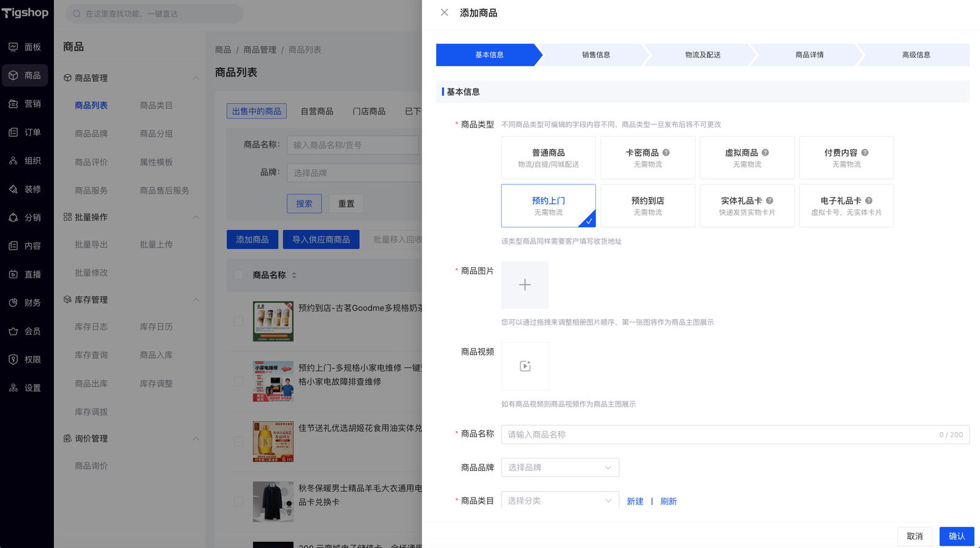The width and height of the screenshot is (980, 548).
Task: Click the plus icon to upload product image
Action: pyautogui.click(x=525, y=285)
